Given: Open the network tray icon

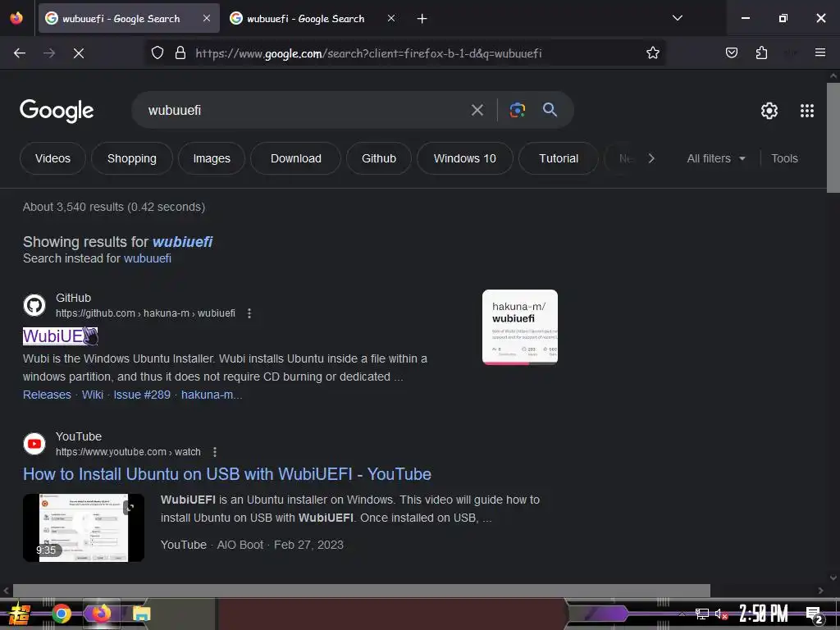Looking at the screenshot, I should point(702,614).
